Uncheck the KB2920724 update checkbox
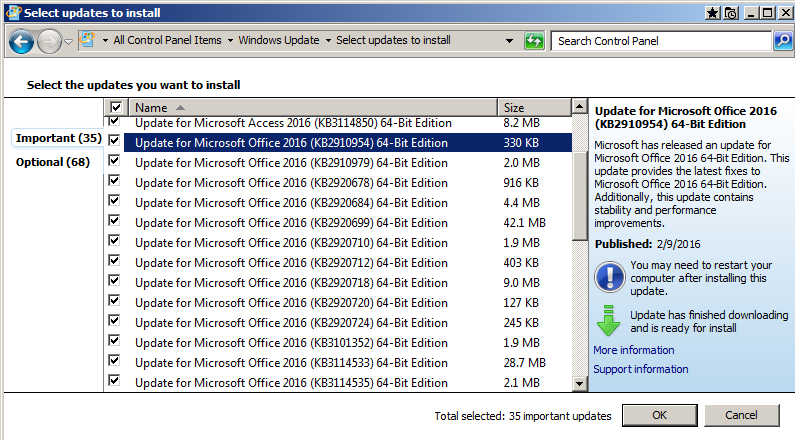 point(114,320)
